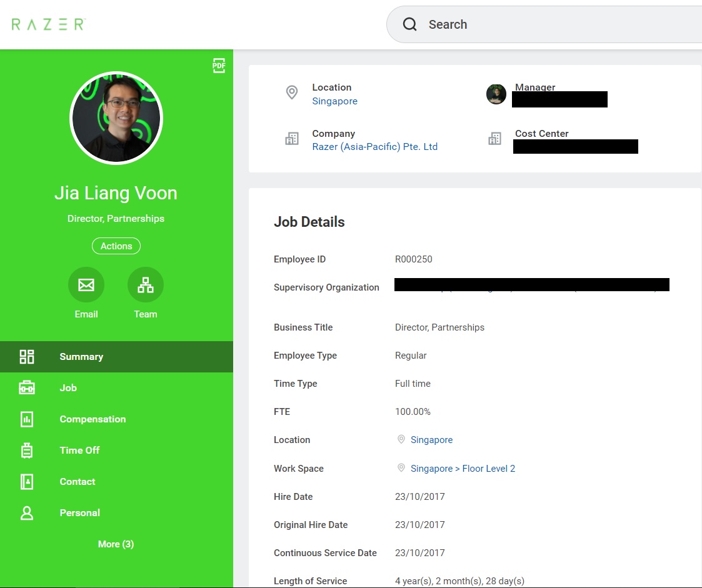The image size is (702, 588).
Task: Open the Actions button
Action: [116, 246]
